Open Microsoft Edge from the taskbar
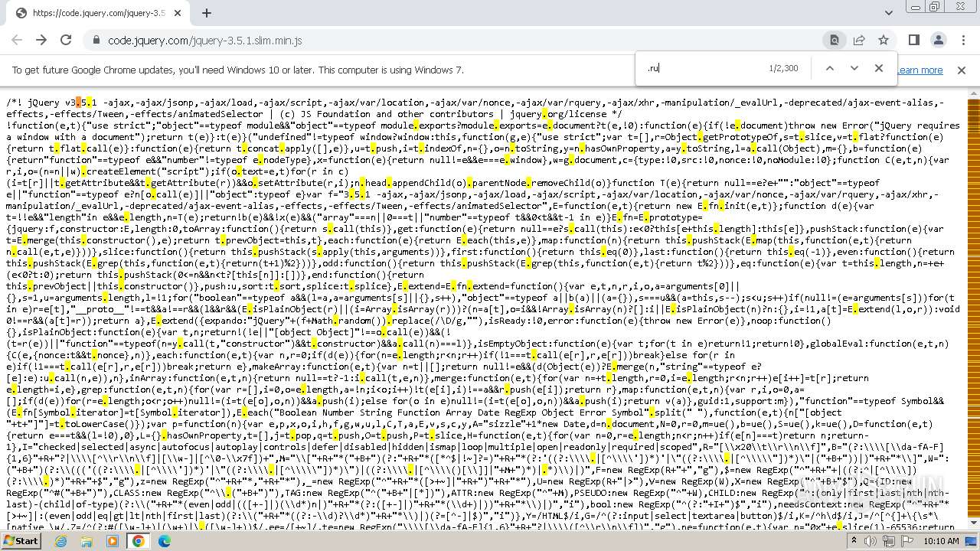This screenshot has height=551, width=980. click(165, 541)
